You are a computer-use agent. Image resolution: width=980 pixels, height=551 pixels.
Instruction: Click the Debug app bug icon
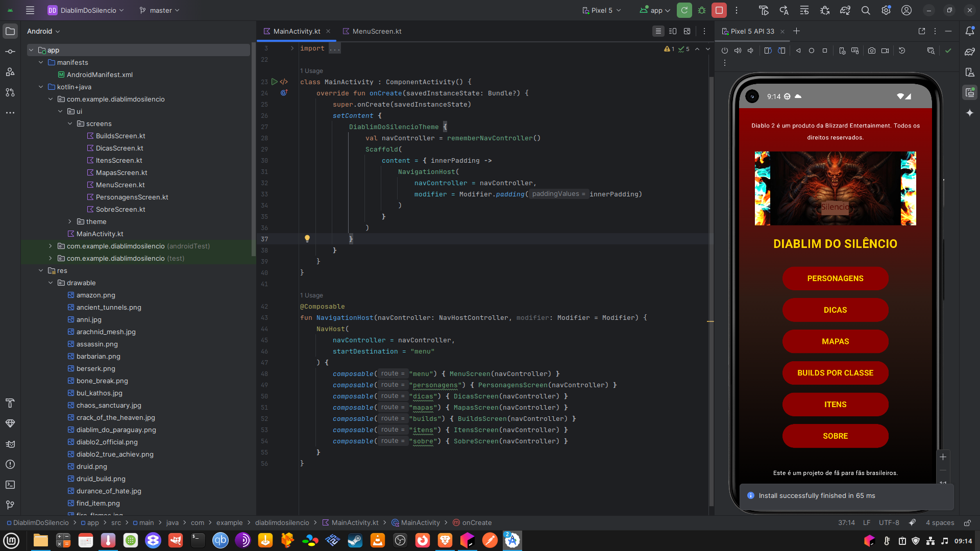tap(702, 10)
